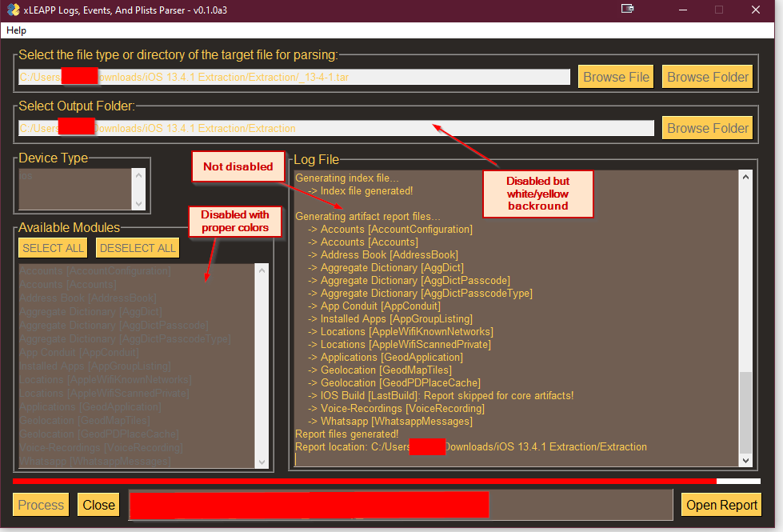Viewport: 783px width, 532px height.
Task: Click Browse File for target file
Action: coord(616,77)
